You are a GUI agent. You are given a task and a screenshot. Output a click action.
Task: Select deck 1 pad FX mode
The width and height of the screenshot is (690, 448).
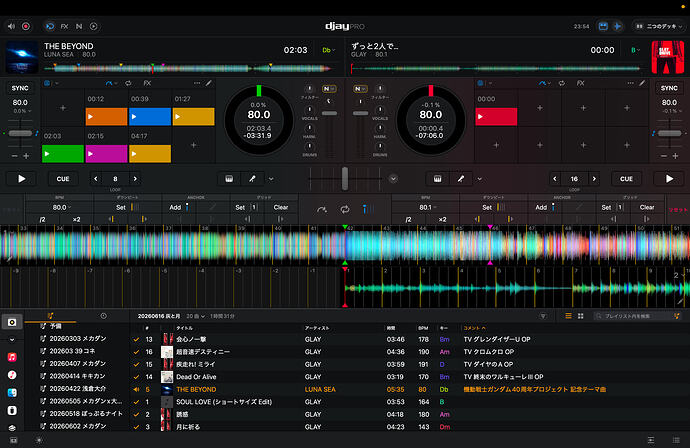click(x=147, y=83)
